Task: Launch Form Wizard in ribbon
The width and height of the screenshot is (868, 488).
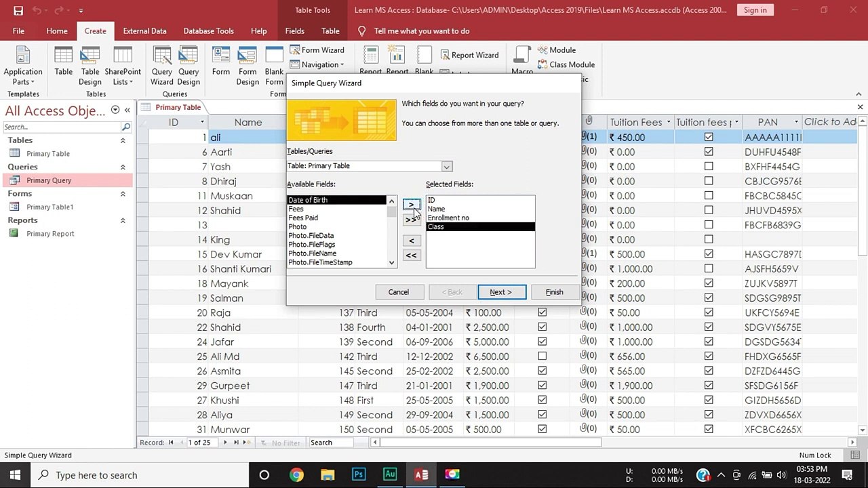Action: tap(317, 50)
